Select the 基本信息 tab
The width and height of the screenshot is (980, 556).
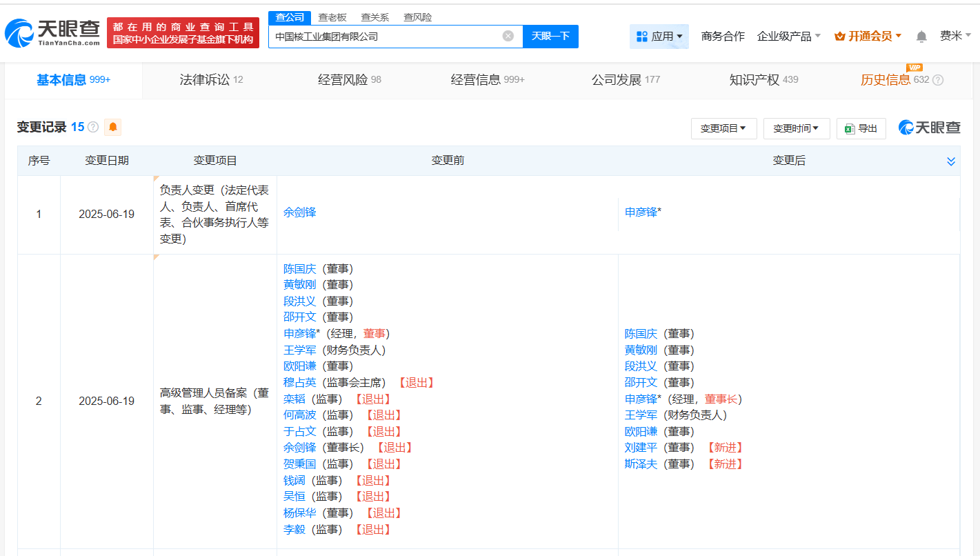pyautogui.click(x=74, y=80)
